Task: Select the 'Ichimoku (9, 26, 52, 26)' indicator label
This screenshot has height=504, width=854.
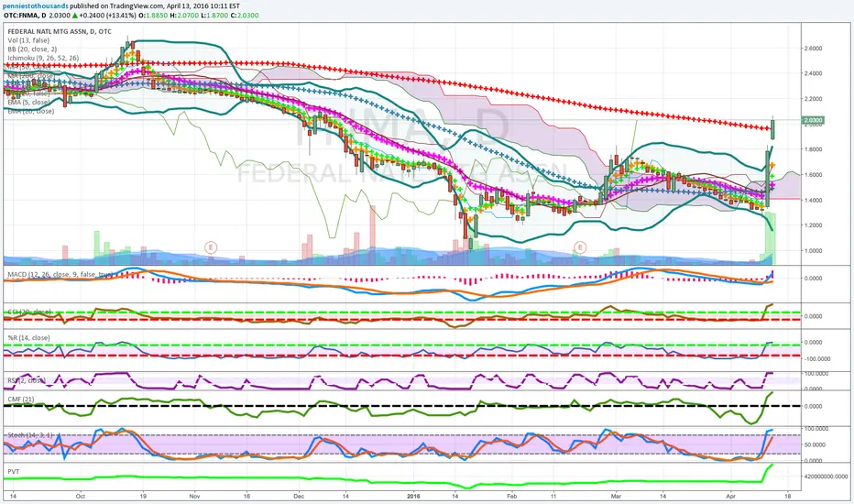Action: pyautogui.click(x=43, y=58)
